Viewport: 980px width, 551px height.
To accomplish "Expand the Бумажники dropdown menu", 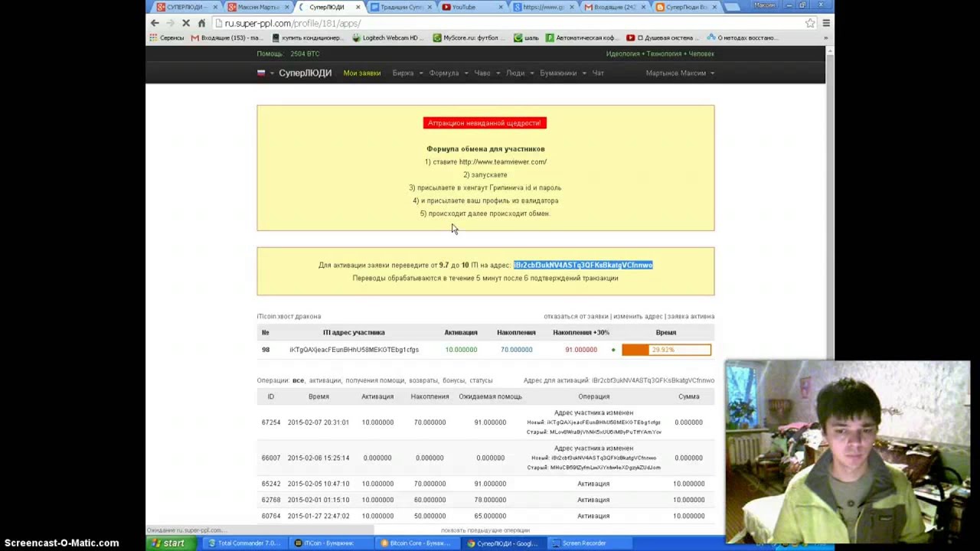I will point(562,73).
